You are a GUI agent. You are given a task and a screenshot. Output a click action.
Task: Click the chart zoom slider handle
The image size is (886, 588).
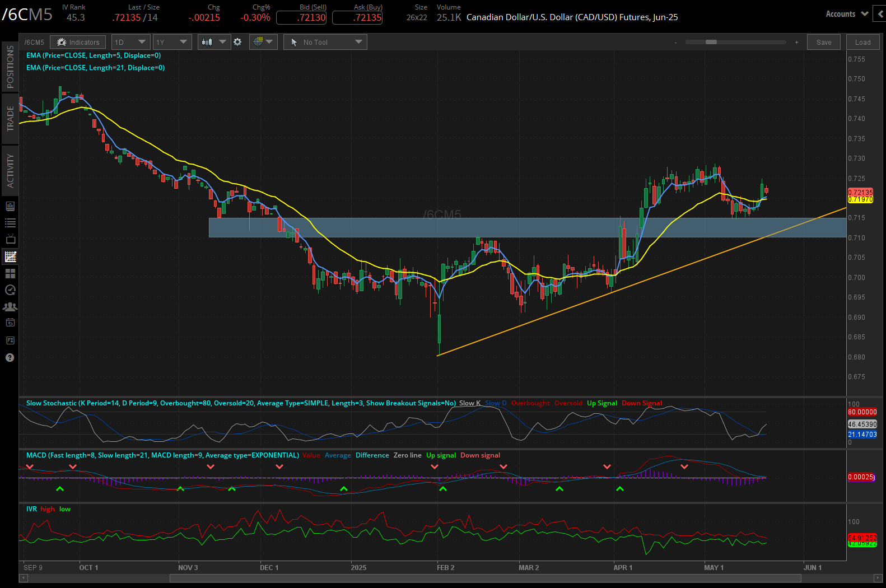(711, 42)
